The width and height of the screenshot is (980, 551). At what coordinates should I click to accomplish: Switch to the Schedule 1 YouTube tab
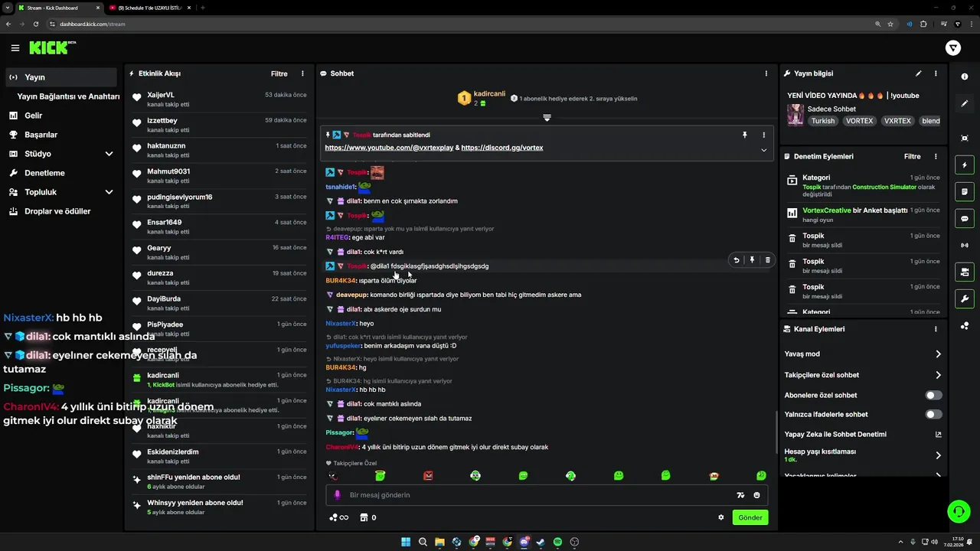pos(151,8)
